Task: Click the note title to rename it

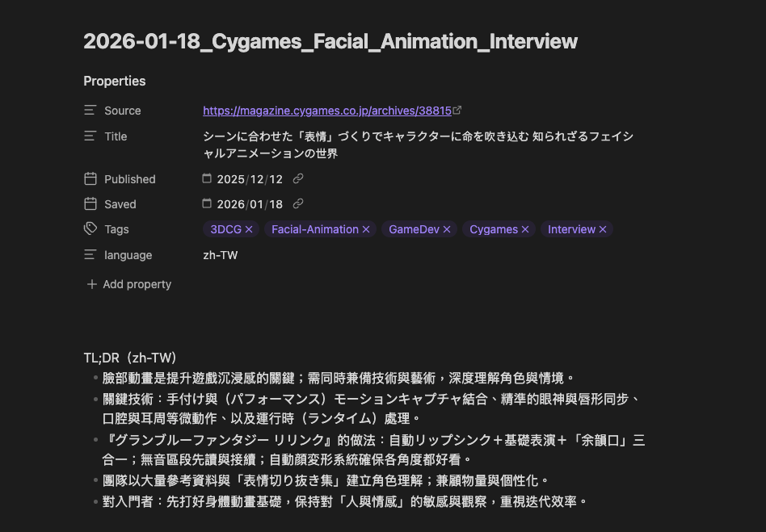Action: click(330, 41)
